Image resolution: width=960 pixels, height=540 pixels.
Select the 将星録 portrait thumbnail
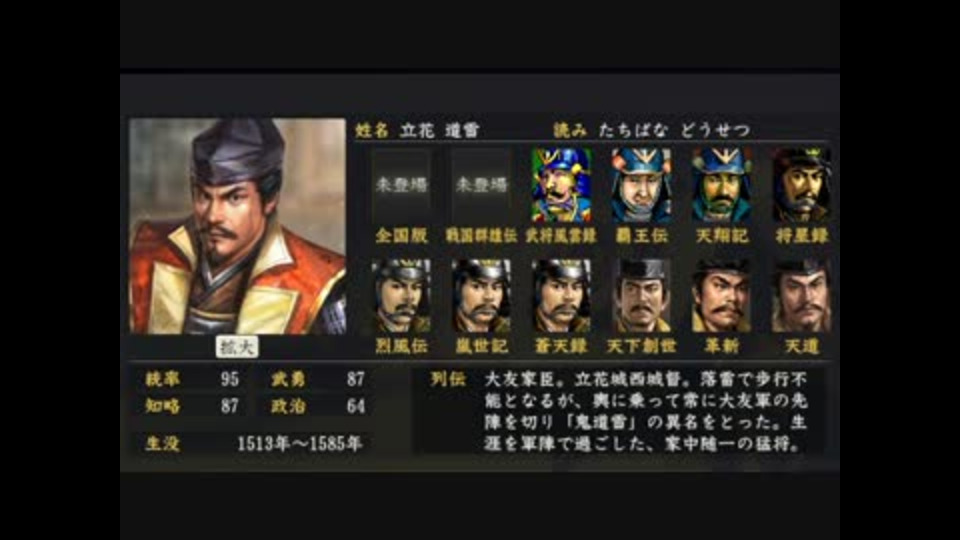pos(801,185)
